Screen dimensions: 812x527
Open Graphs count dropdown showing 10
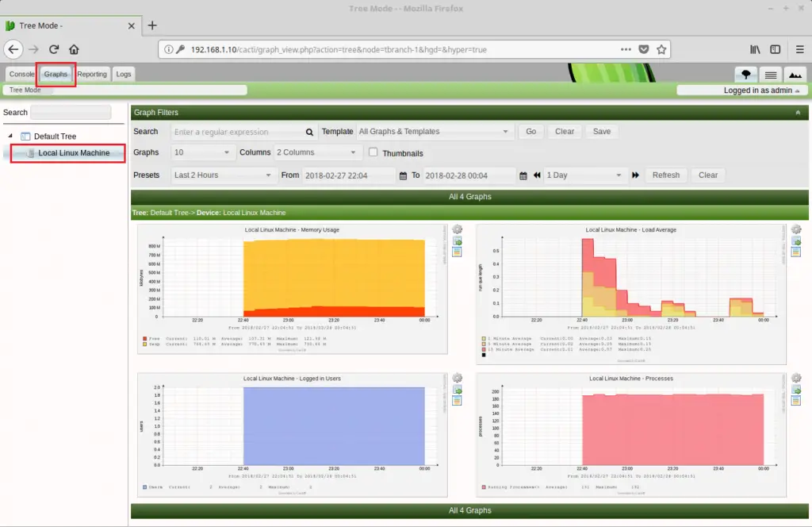tap(201, 152)
